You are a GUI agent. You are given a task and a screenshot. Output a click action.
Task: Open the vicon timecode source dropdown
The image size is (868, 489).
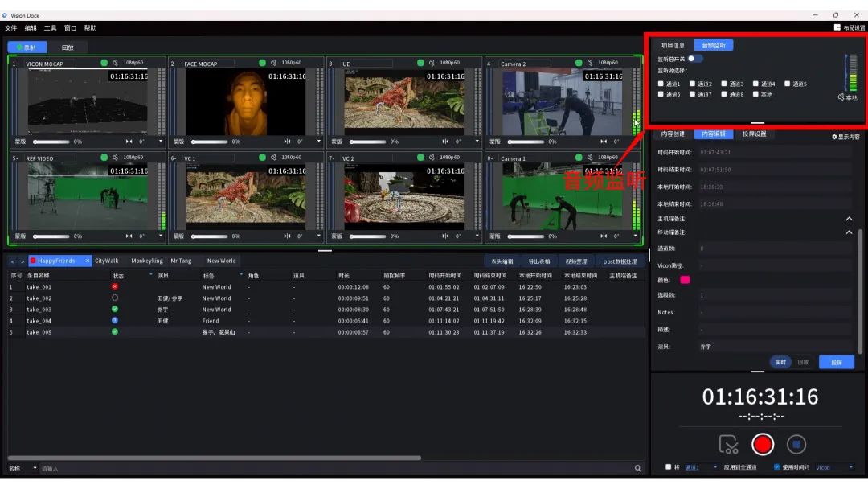tap(834, 467)
